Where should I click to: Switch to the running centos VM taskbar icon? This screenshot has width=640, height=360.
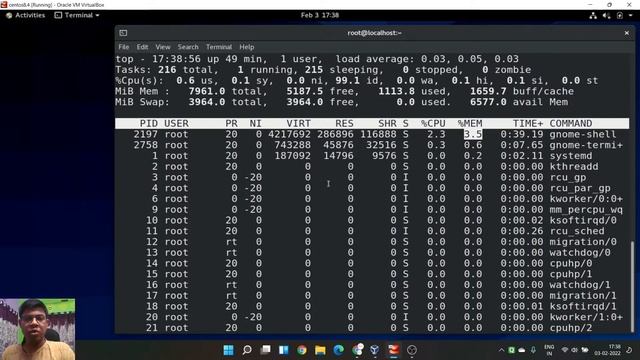point(393,350)
